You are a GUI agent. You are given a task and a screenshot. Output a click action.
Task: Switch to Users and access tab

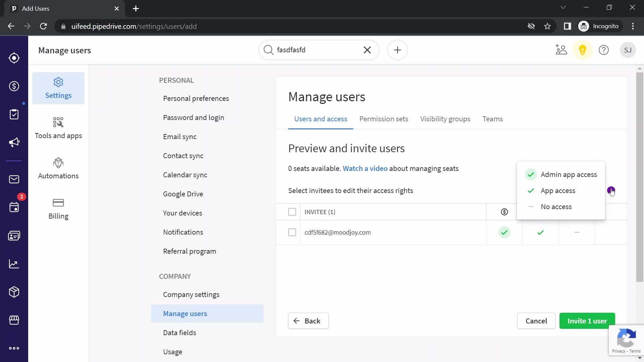[x=321, y=119]
